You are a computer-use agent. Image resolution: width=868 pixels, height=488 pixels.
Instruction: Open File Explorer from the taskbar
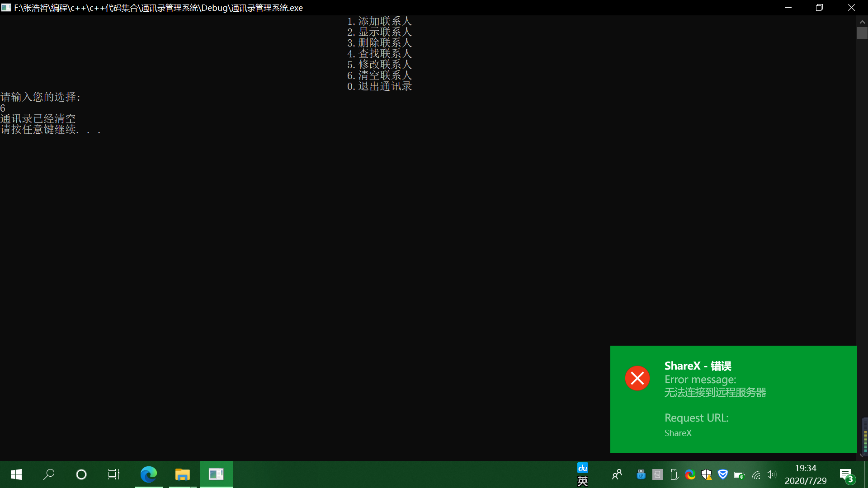pyautogui.click(x=182, y=474)
